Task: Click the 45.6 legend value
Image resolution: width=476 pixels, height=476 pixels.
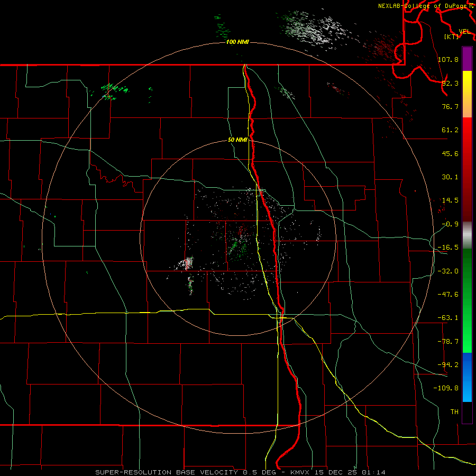Action: tap(450, 153)
